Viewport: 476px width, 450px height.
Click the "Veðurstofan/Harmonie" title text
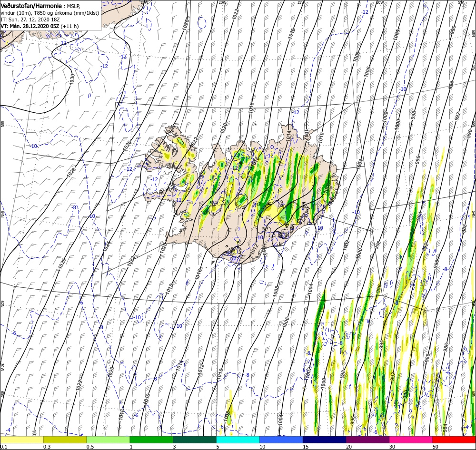pos(31,6)
